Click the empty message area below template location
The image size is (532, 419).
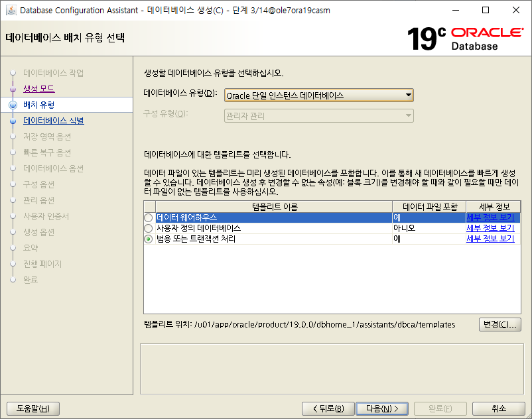[332, 369]
